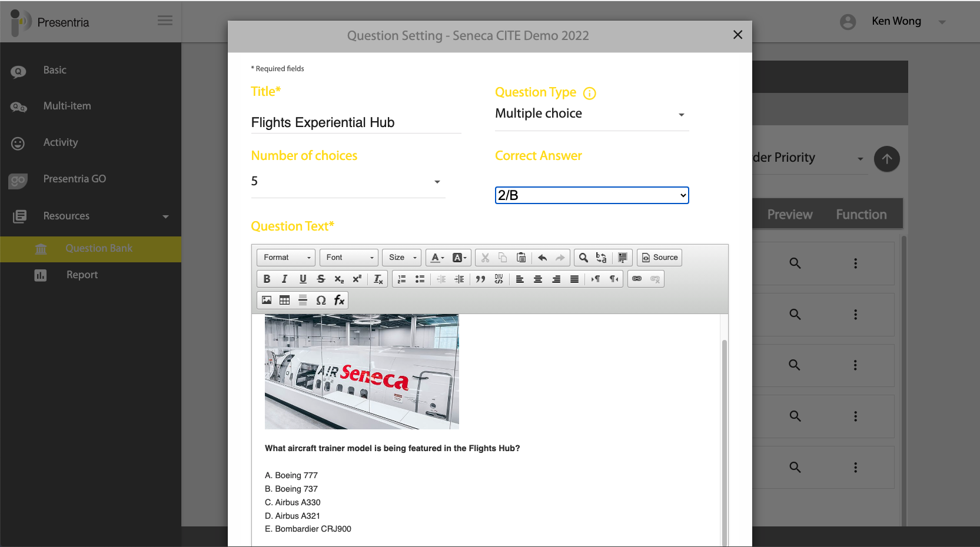Toggle the hamburger menu next to Presentria
The width and height of the screenshot is (980, 547).
pos(165,21)
